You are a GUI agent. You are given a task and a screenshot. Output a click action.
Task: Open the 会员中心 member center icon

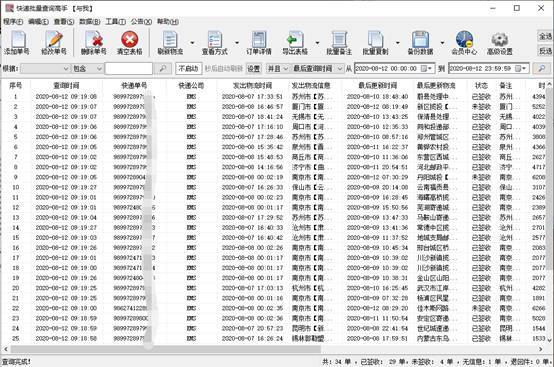464,43
